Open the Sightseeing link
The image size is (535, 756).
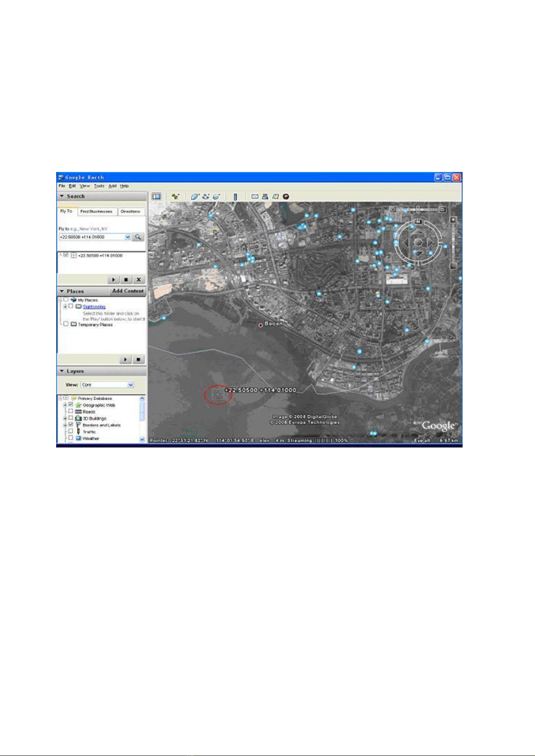(94, 307)
